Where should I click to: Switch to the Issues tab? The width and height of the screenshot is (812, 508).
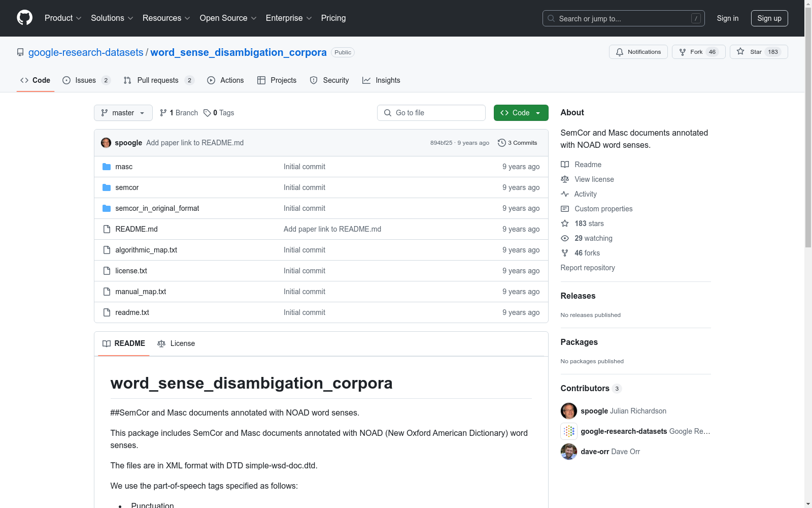click(86, 80)
